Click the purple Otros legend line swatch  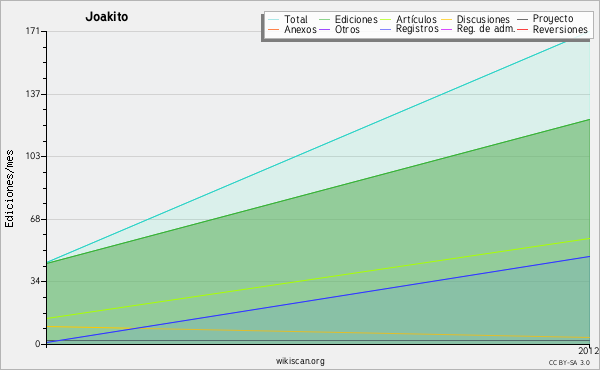click(x=324, y=29)
